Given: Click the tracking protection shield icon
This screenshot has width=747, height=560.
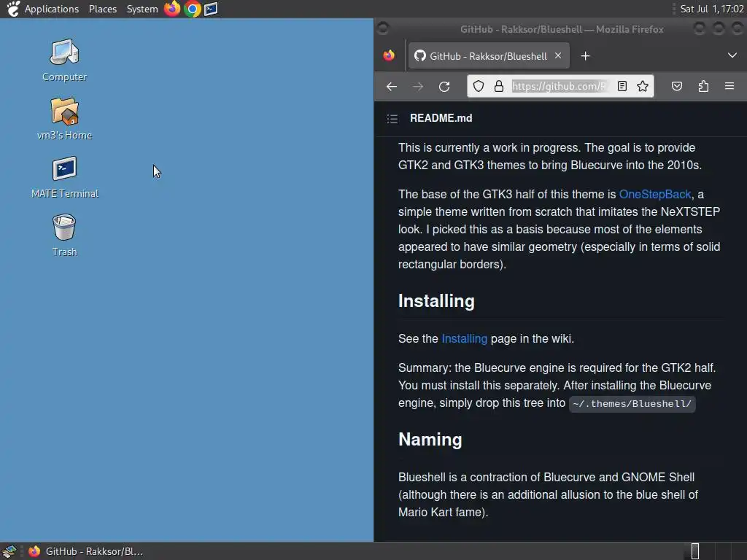Looking at the screenshot, I should pyautogui.click(x=479, y=86).
